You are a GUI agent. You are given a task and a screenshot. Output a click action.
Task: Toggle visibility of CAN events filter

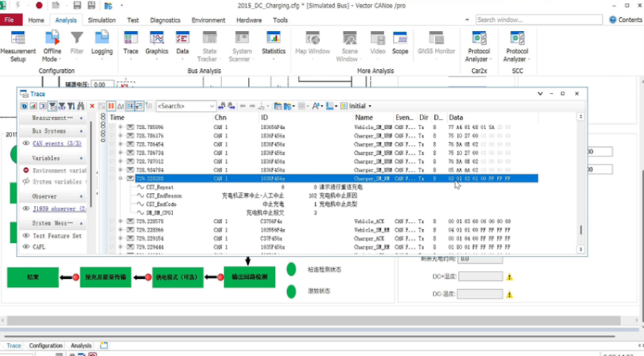click(26, 143)
